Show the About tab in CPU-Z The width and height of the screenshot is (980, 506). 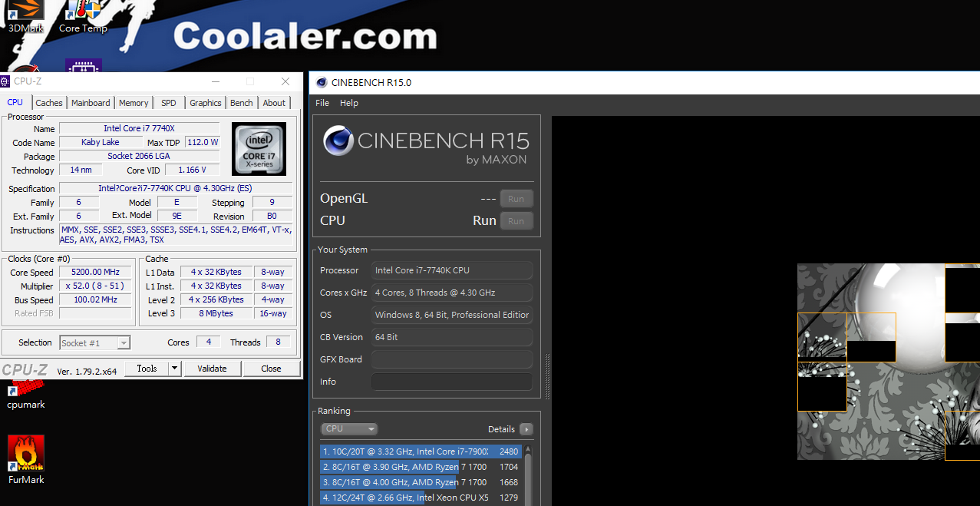(274, 103)
